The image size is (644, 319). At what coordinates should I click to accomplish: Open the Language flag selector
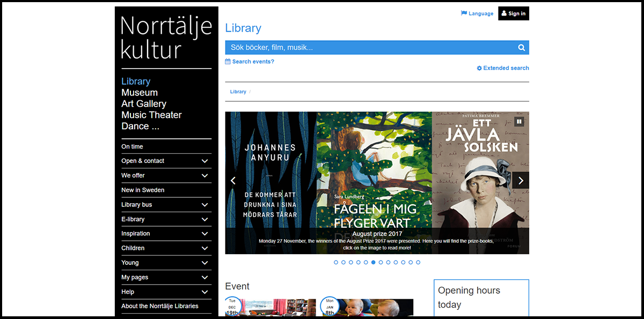click(x=477, y=13)
